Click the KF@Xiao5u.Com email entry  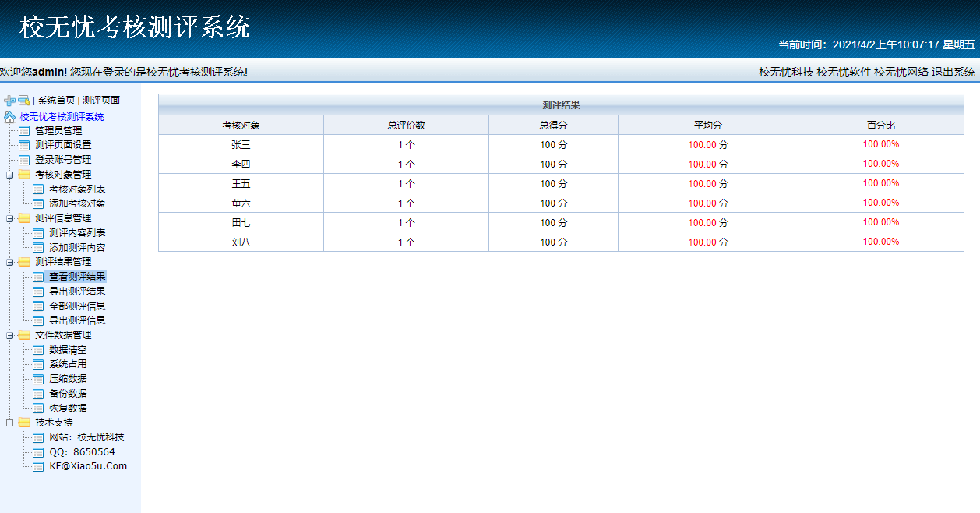tap(88, 466)
